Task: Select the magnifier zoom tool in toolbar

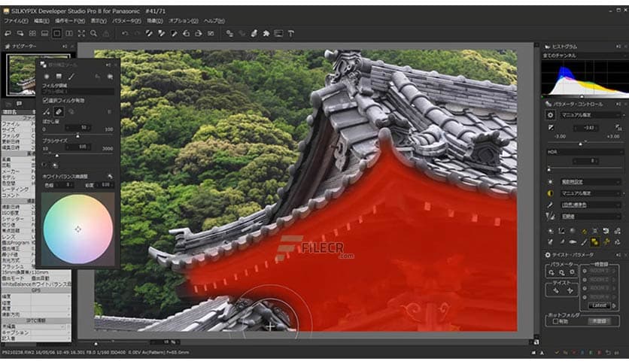Action: pos(93,34)
